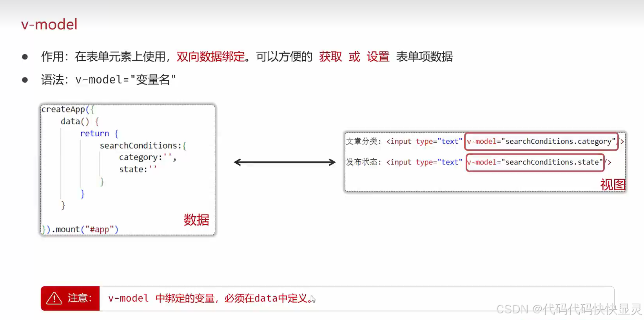This screenshot has width=644, height=320.
Task: Click the category:'' property line
Action: tap(148, 157)
